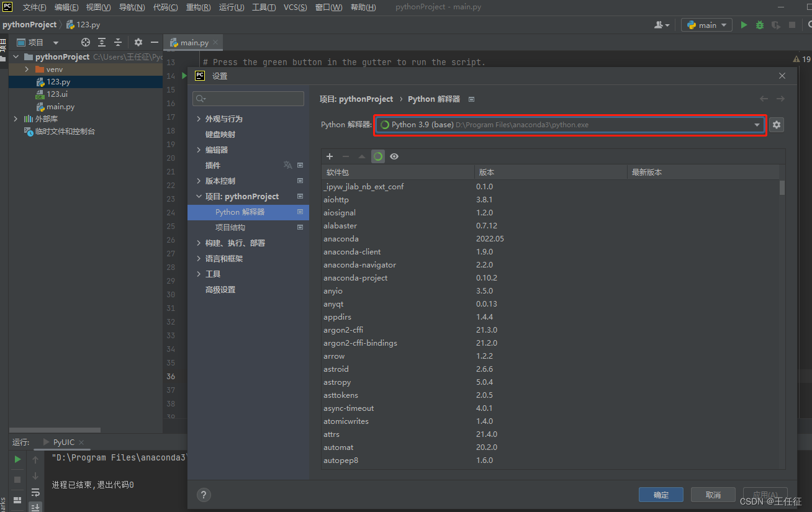Viewport: 812px width, 512px height.
Task: Expand 编辑器 settings category
Action: point(199,150)
